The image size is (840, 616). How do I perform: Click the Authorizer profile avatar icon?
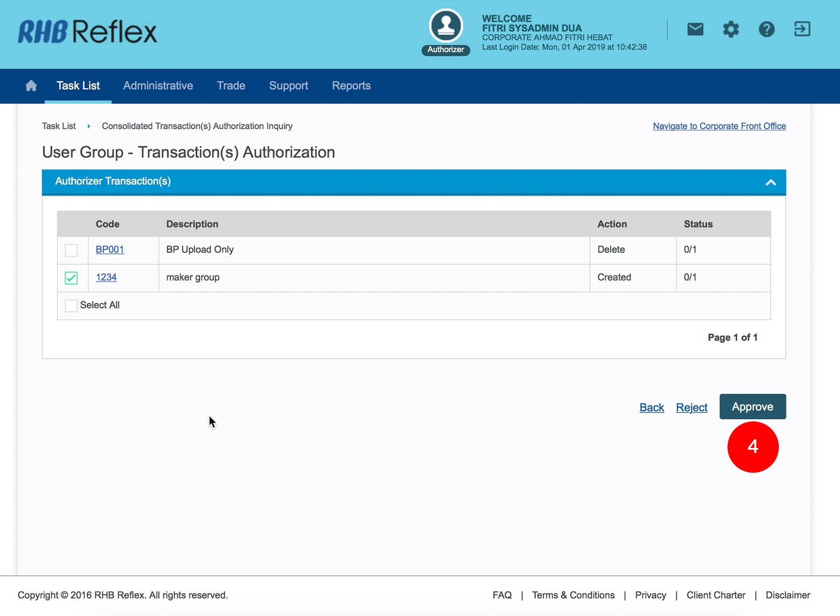pyautogui.click(x=446, y=27)
